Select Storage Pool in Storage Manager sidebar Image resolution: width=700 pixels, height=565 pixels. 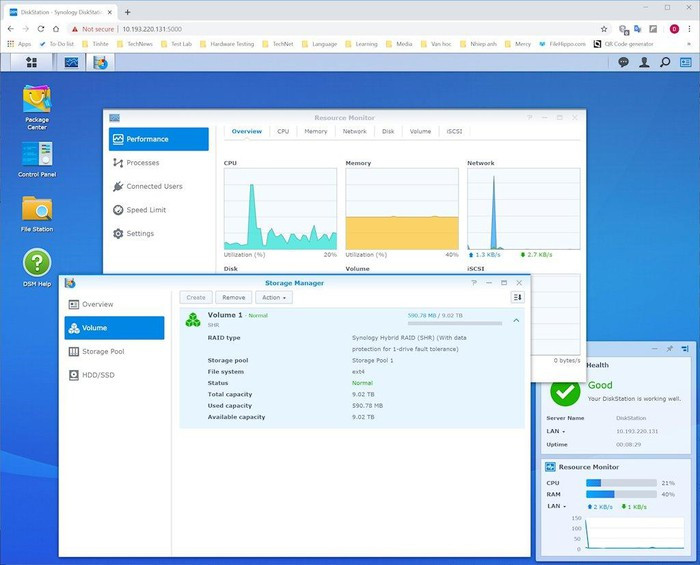coord(102,352)
